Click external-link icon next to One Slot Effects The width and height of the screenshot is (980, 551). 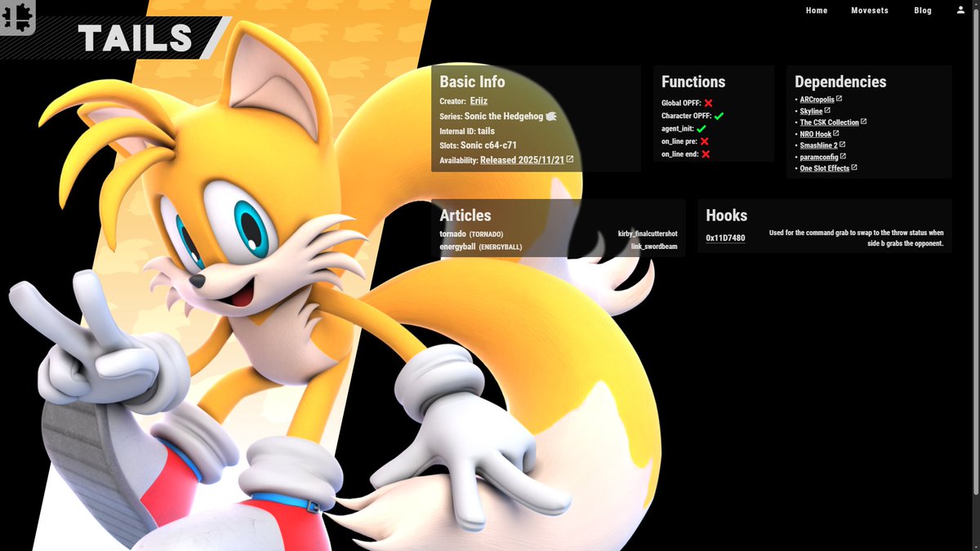pyautogui.click(x=854, y=167)
